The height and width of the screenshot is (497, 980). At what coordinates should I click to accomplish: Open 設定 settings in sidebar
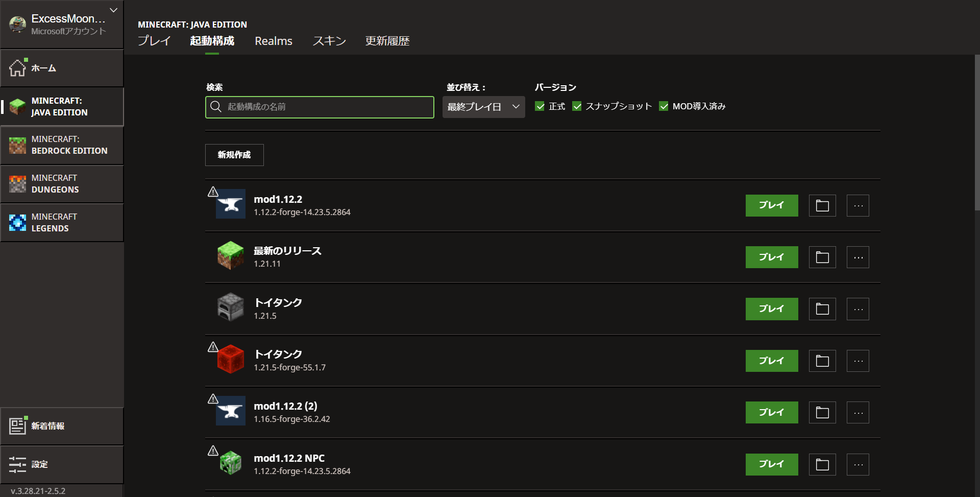click(61, 464)
